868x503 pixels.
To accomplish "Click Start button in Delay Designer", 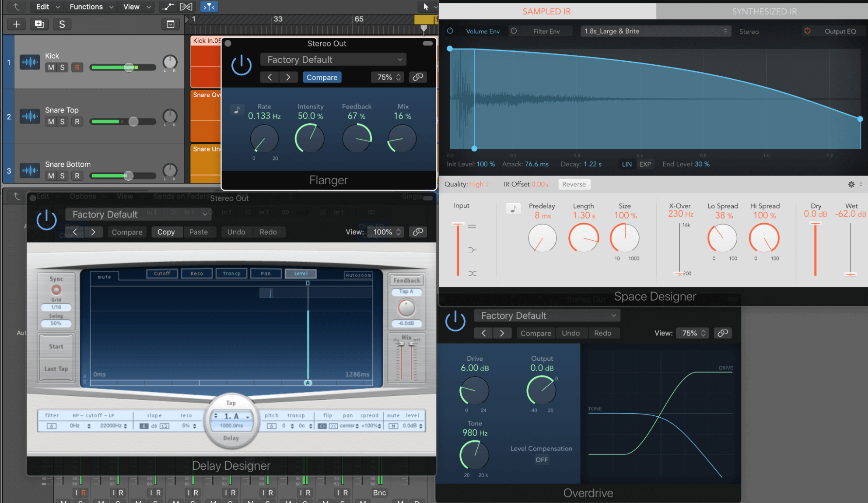I will pos(56,346).
